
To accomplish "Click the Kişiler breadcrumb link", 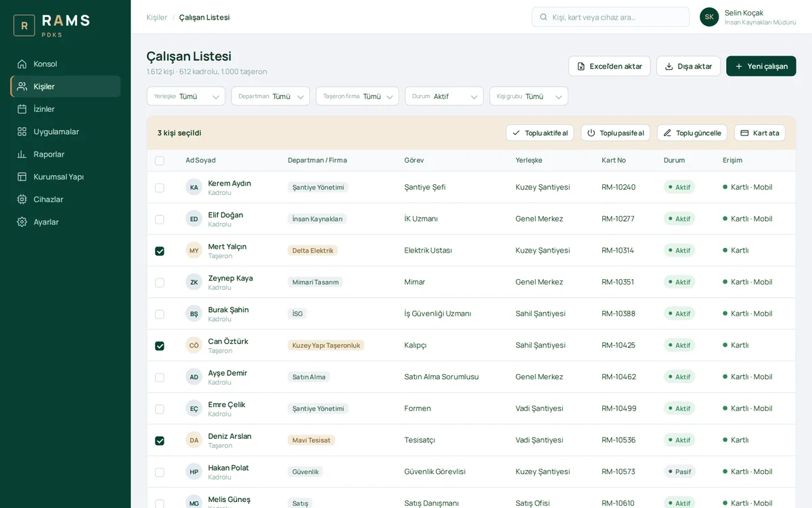I will 157,17.
